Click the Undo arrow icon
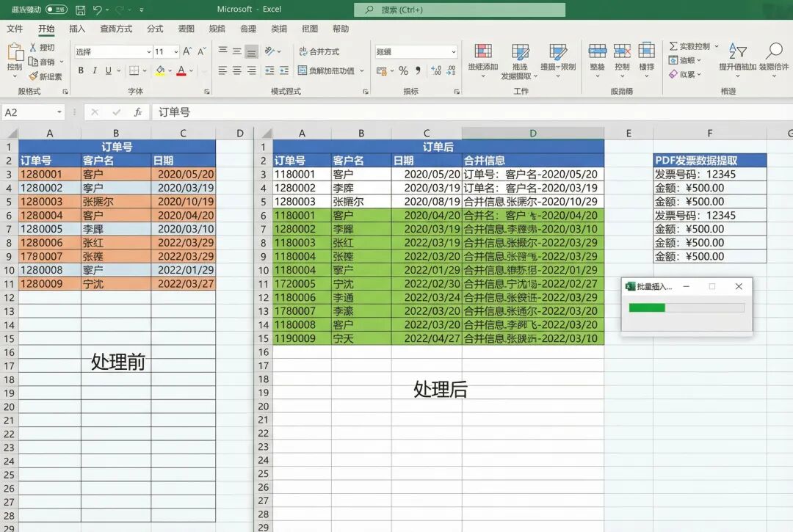 point(98,10)
